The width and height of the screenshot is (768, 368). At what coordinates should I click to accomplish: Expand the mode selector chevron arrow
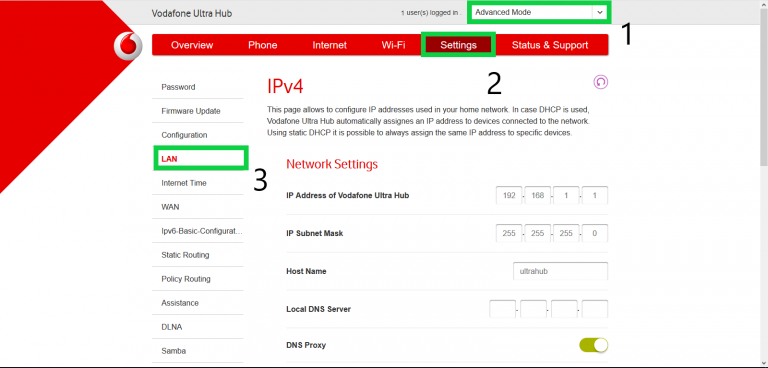click(x=600, y=12)
